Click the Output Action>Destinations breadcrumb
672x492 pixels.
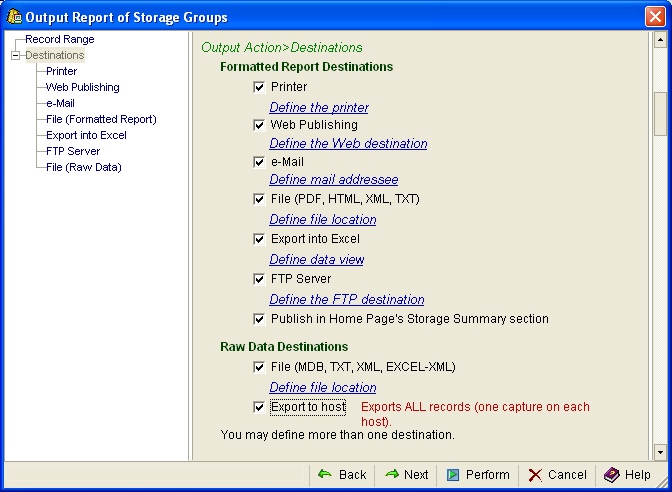pos(282,48)
